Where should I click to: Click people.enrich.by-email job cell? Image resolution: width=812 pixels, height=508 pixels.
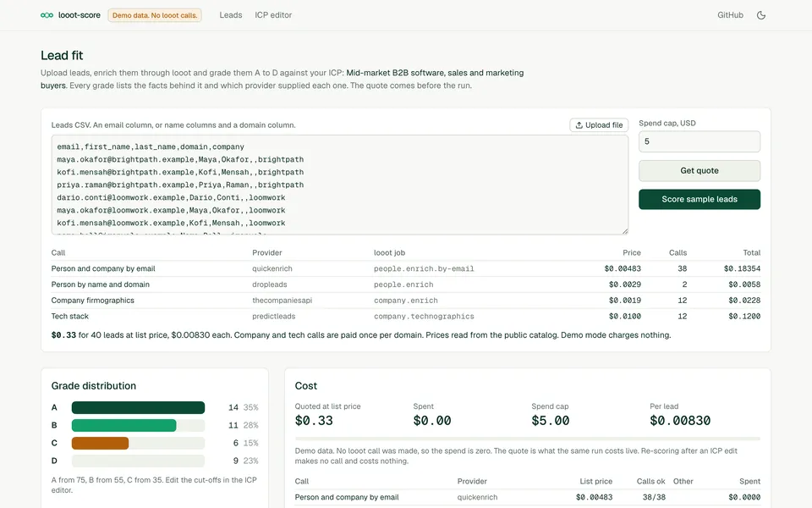click(x=424, y=268)
